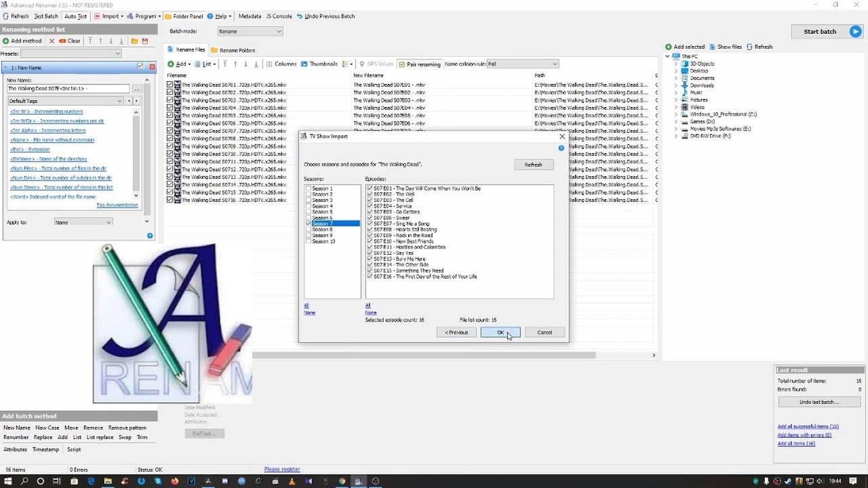Uncheck episode S07E01 The Day Will Come
868x488 pixels.
coord(370,188)
